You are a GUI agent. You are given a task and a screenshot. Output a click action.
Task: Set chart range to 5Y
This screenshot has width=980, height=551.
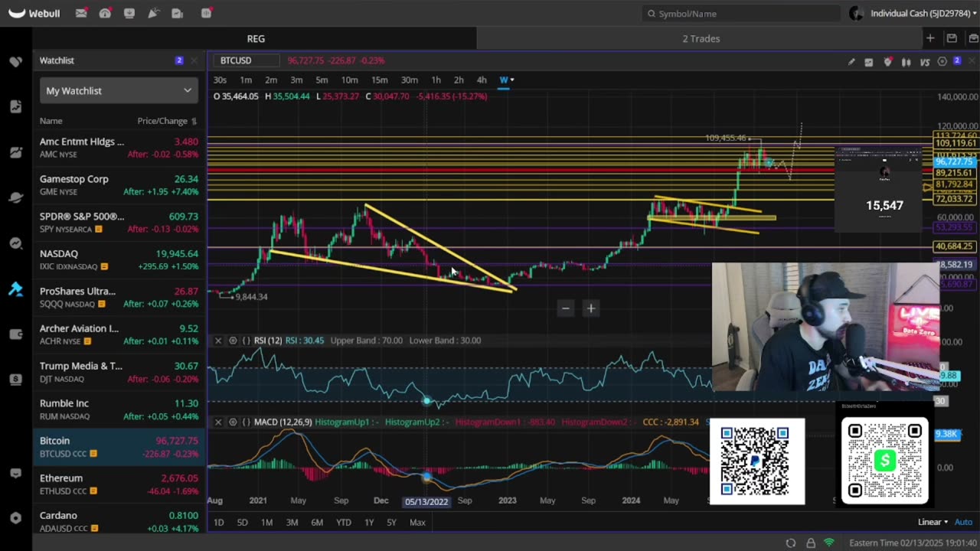[x=391, y=522]
